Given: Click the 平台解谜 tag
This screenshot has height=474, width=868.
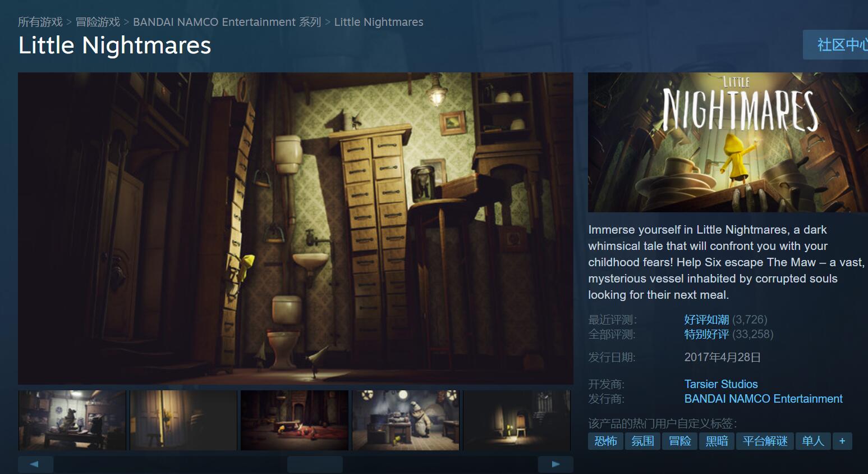Looking at the screenshot, I should coord(765,441).
